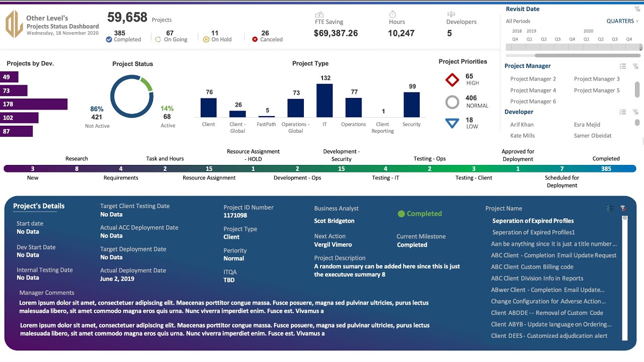Click the $69,387.26 FTE Saving value
The width and height of the screenshot is (644, 362).
click(x=336, y=34)
